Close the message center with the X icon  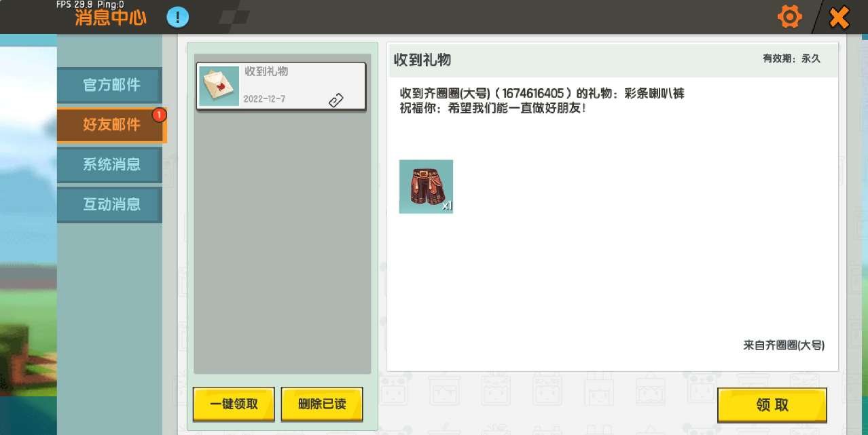(839, 17)
